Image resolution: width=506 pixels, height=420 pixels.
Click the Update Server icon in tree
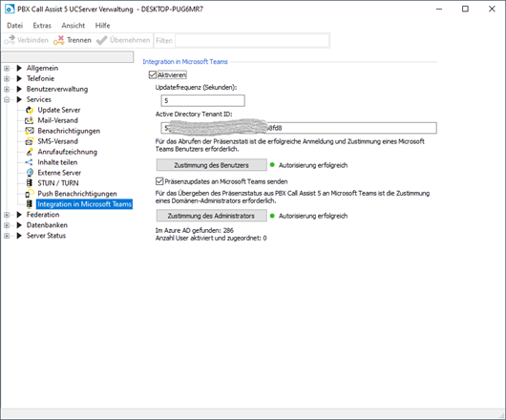[x=30, y=110]
